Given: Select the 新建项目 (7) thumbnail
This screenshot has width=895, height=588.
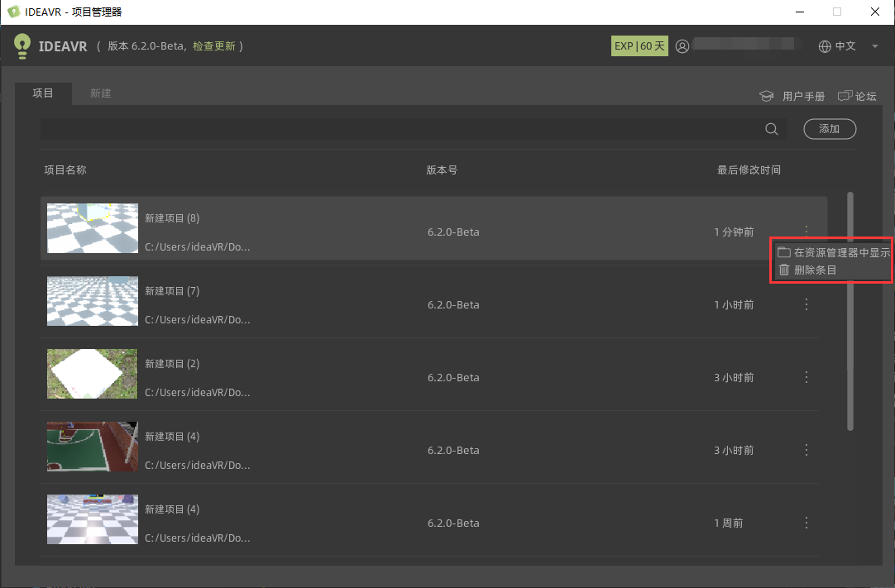Looking at the screenshot, I should coord(93,301).
